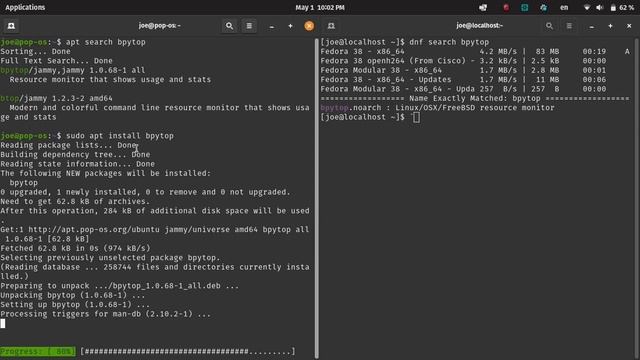
Task: Click the 'Fedora Modular 38 - x86_64' 2.8 MB line
Action: coord(463,70)
